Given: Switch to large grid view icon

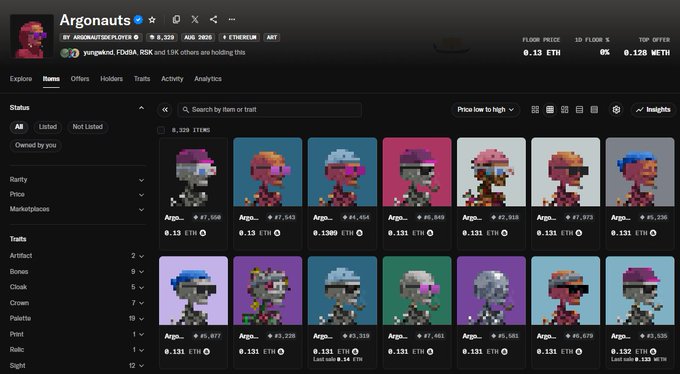Looking at the screenshot, I should [535, 110].
